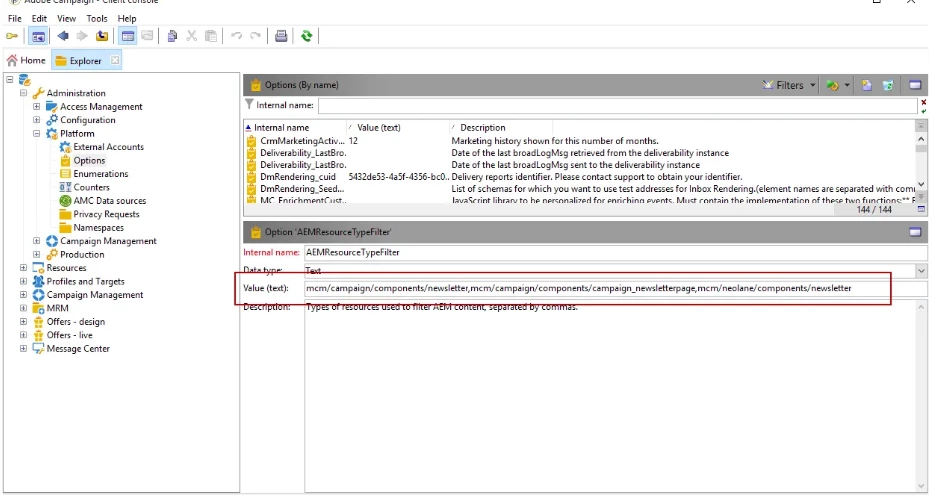Click the scissors cut icon
The width and height of the screenshot is (934, 495).
pyautogui.click(x=192, y=36)
